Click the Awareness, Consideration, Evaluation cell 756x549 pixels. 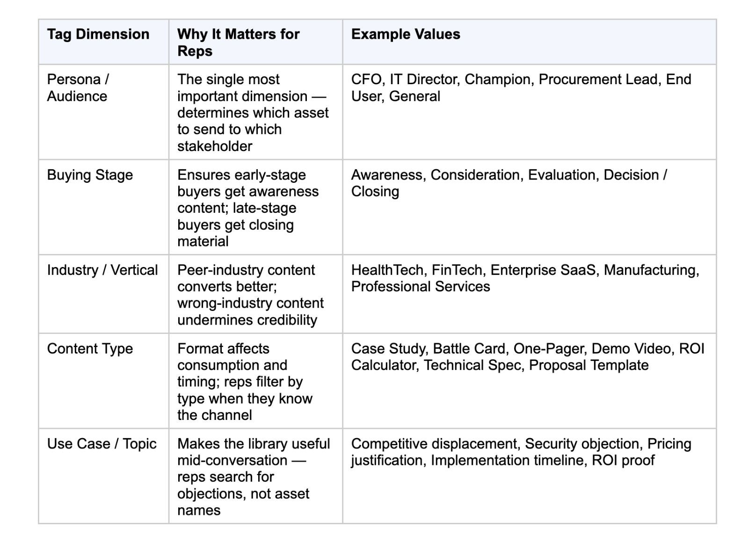[x=529, y=208]
